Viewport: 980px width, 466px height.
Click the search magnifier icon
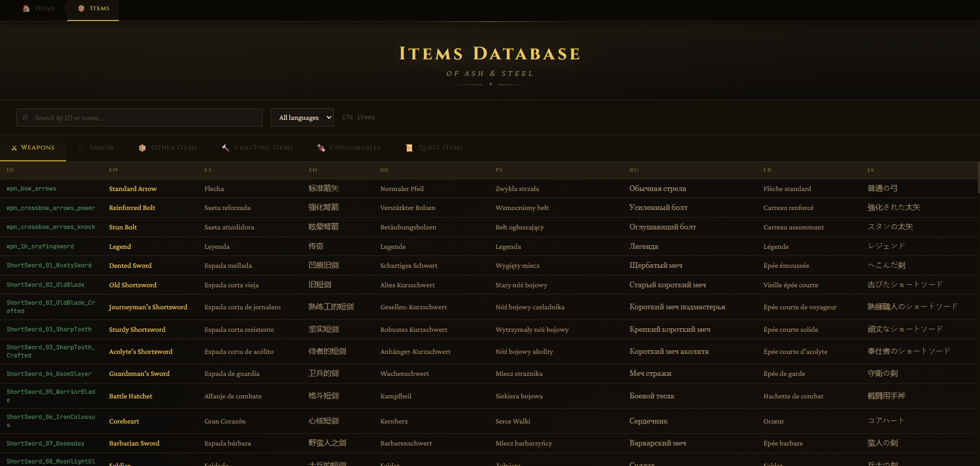coord(25,118)
